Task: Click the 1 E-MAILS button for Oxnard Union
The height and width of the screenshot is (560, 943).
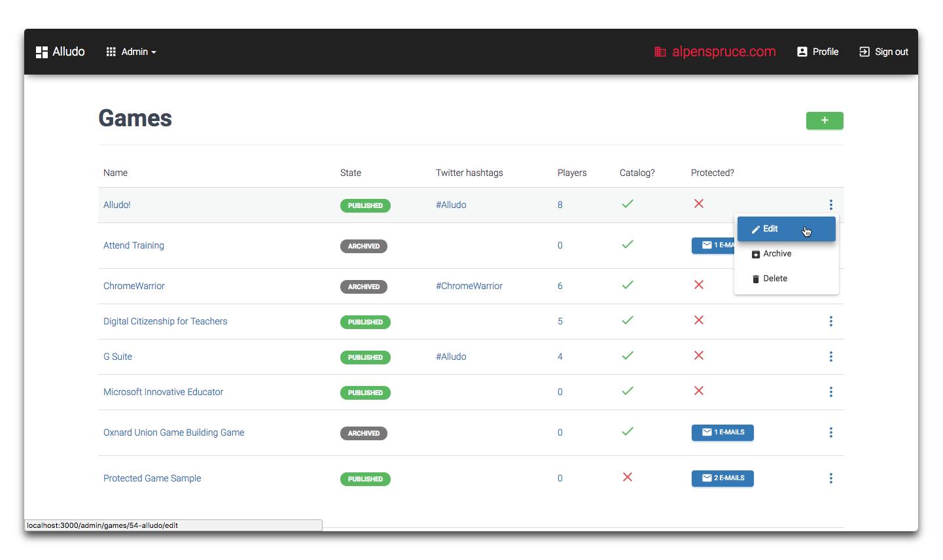Action: tap(722, 432)
